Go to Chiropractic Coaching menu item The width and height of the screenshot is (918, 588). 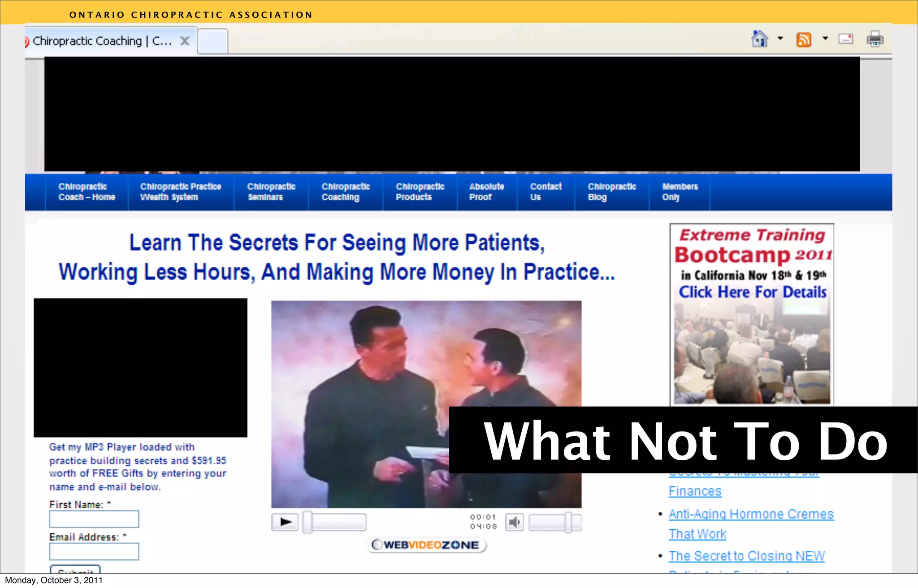pos(346,192)
